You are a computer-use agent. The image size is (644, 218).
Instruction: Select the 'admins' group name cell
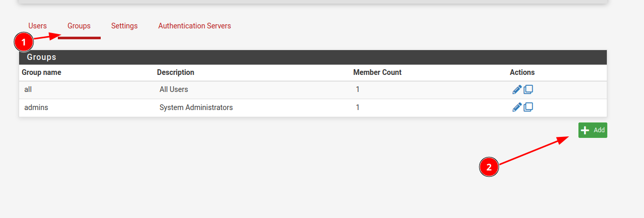[36, 107]
